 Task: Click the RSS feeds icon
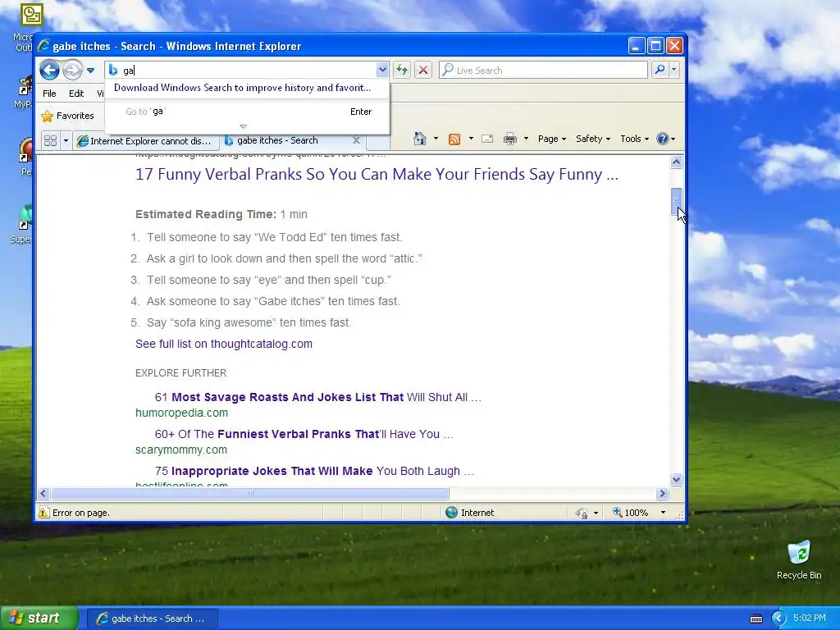click(x=454, y=139)
